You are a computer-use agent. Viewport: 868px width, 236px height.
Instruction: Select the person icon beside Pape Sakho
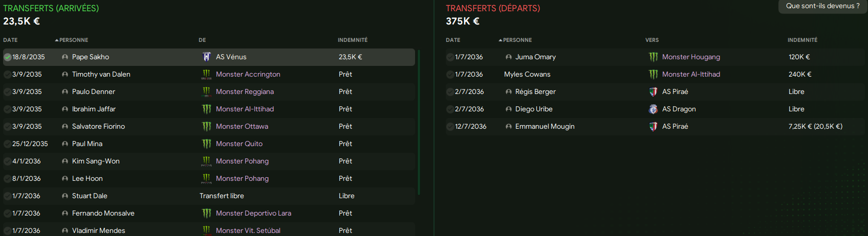[65, 57]
